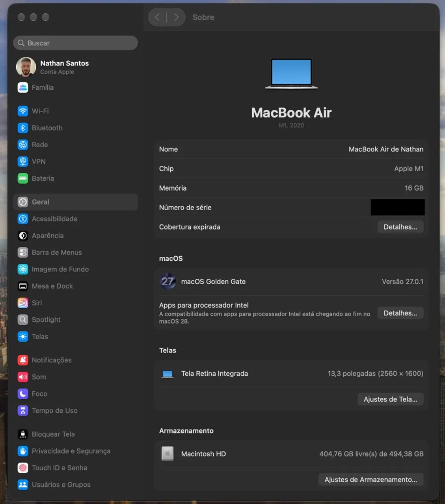Select the Tempo de Uso hourglass icon

[23, 411]
